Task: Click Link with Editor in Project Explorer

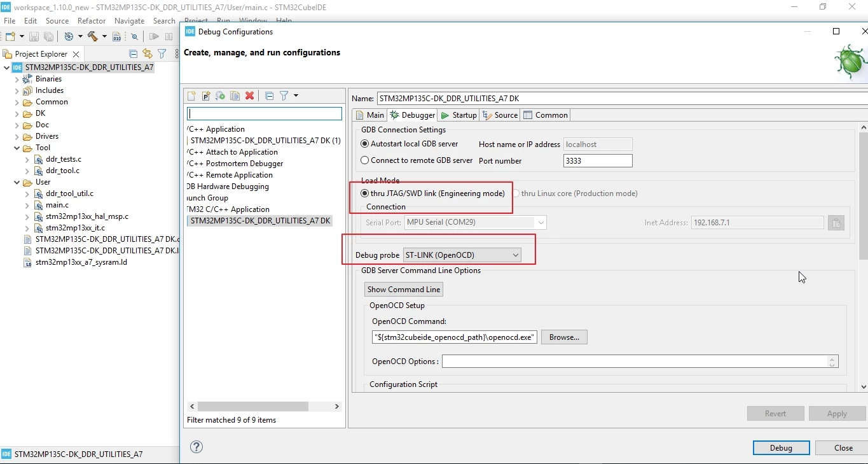Action: point(148,54)
